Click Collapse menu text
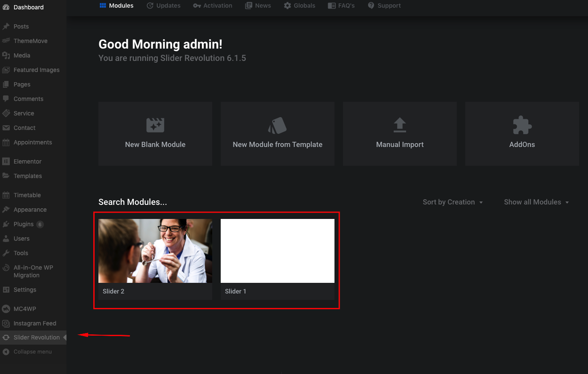 pyautogui.click(x=33, y=352)
